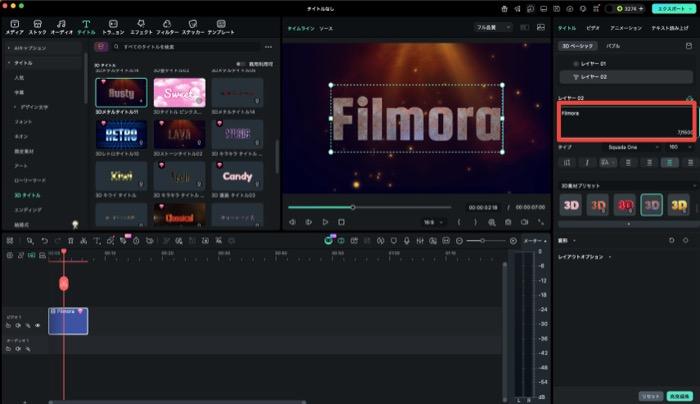Select the ネオン category in sidebar
Viewport: 700px width, 404px height.
(x=21, y=137)
